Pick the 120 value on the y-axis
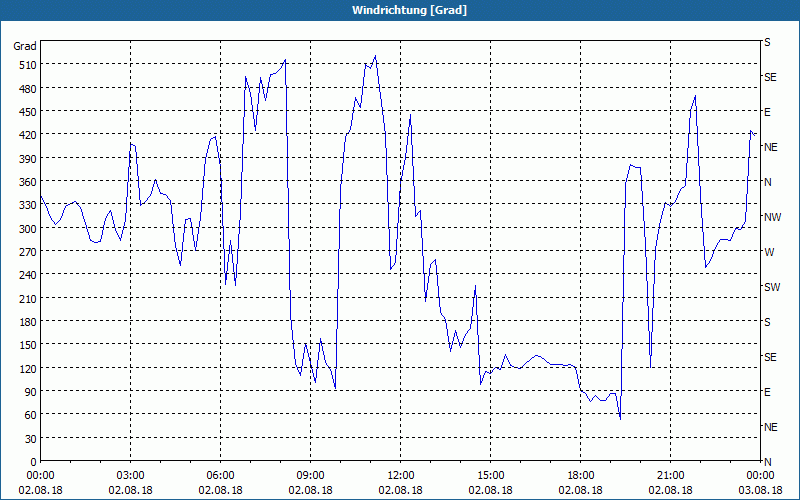Screen dimensions: 800x500 pos(28,368)
